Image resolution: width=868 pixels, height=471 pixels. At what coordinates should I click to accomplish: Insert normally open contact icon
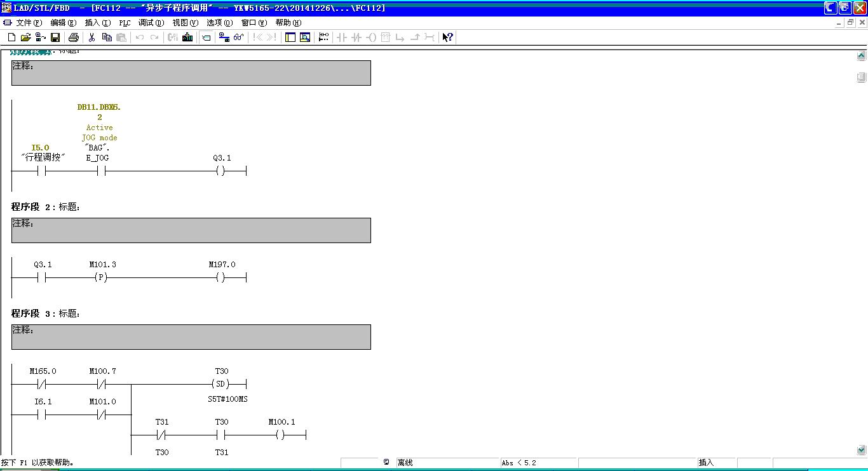[x=342, y=37]
